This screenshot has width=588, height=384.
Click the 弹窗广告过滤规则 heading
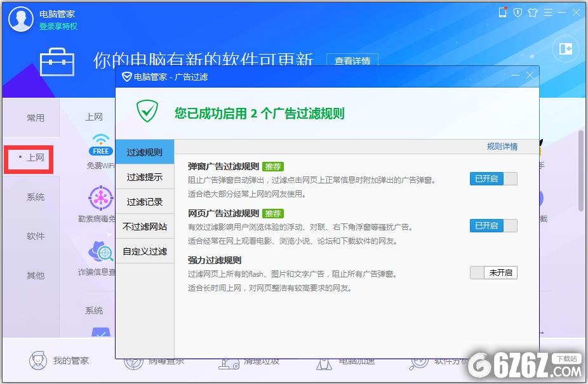224,166
